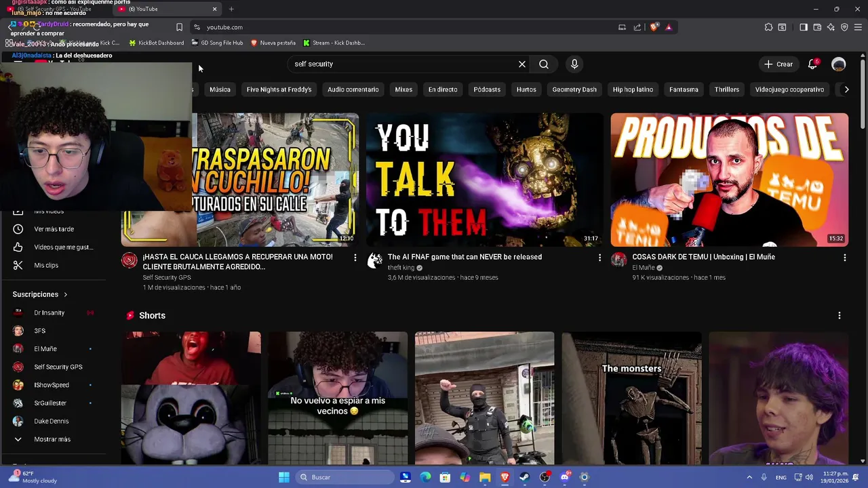Open Dr Insanity subscription

point(53,312)
